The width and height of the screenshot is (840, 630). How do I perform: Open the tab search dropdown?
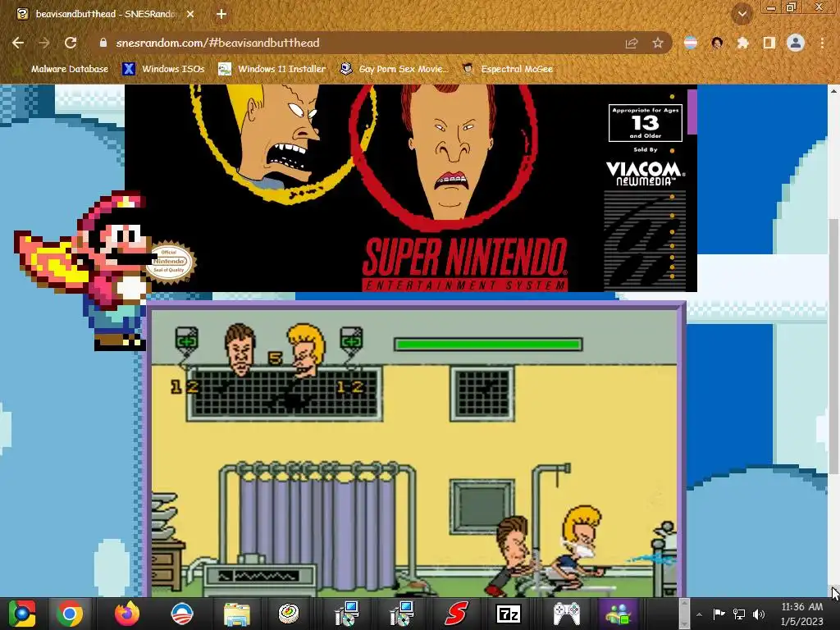click(x=742, y=14)
